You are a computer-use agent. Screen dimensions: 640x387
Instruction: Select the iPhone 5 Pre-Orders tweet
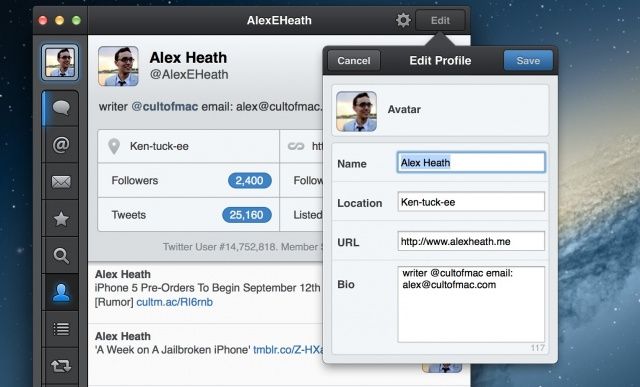[x=205, y=292]
